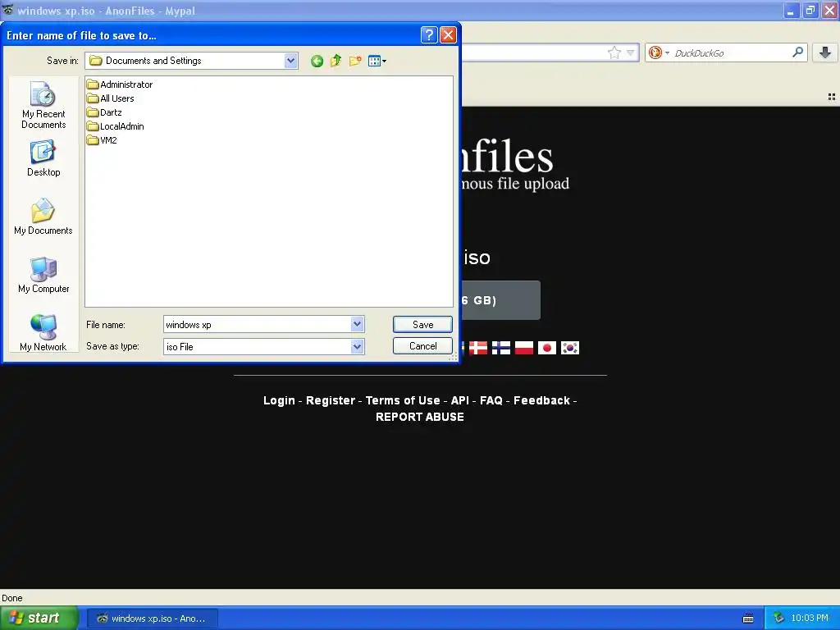Click the list all tabs grid icon
840x630 pixels.
(832, 97)
